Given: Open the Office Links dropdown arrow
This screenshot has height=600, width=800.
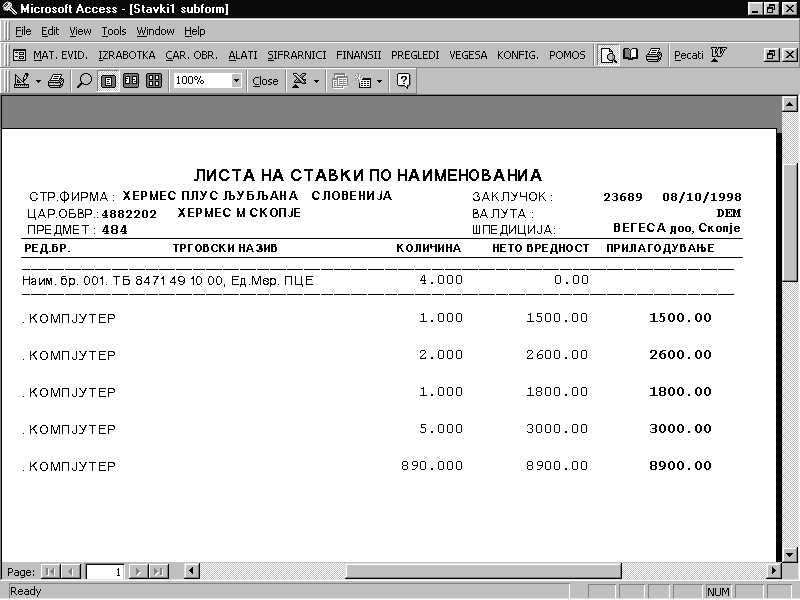Looking at the screenshot, I should click(x=317, y=81).
